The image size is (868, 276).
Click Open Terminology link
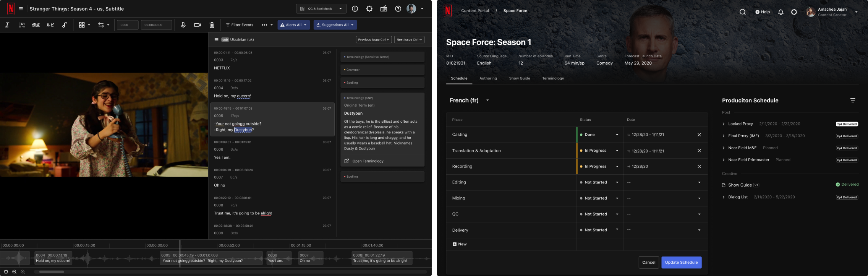pos(364,161)
